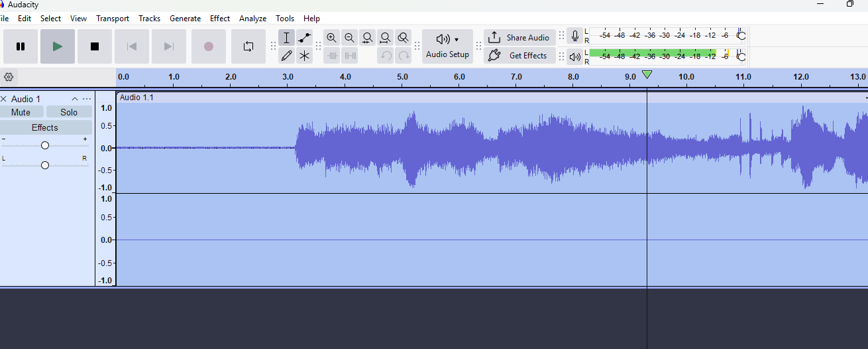The width and height of the screenshot is (868, 349).
Task: Click the Zoom Out magnifier icon
Action: click(x=349, y=38)
